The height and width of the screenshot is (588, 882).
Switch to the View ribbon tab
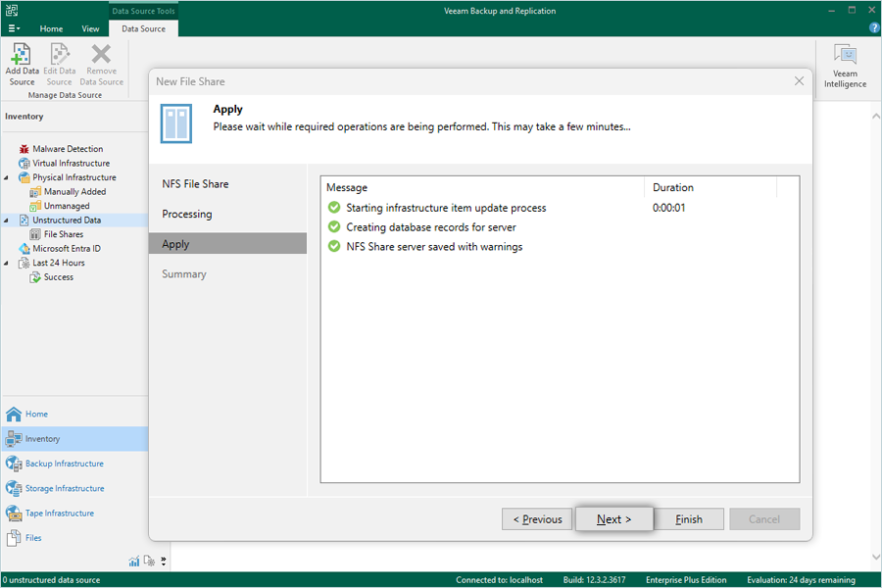[x=90, y=28]
